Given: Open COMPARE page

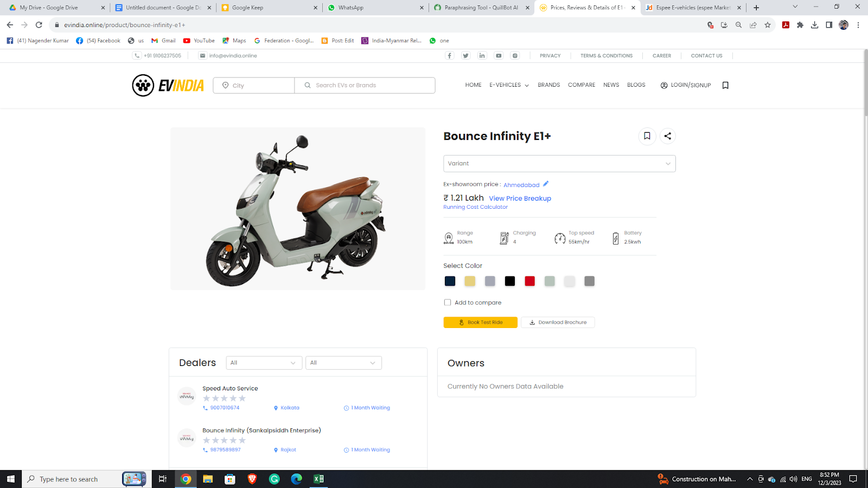Looking at the screenshot, I should pos(582,85).
